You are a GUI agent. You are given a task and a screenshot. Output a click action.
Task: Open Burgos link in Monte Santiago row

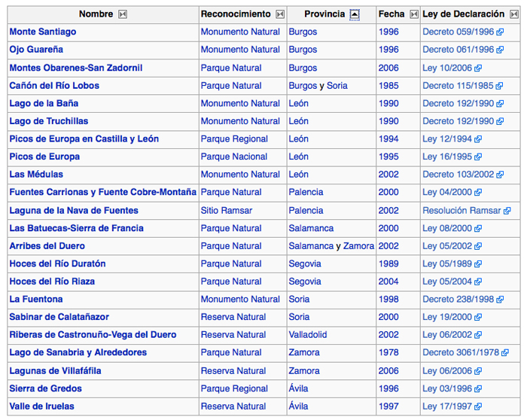click(x=303, y=32)
